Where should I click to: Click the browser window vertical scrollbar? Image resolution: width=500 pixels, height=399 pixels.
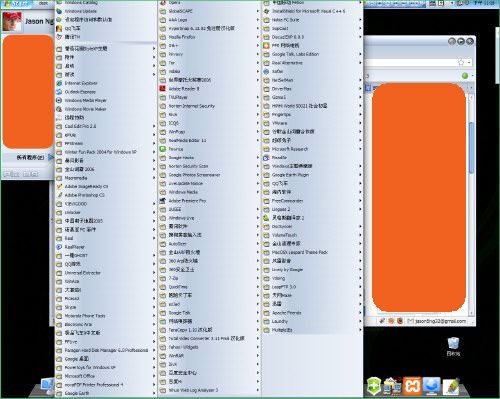pyautogui.click(x=471, y=203)
